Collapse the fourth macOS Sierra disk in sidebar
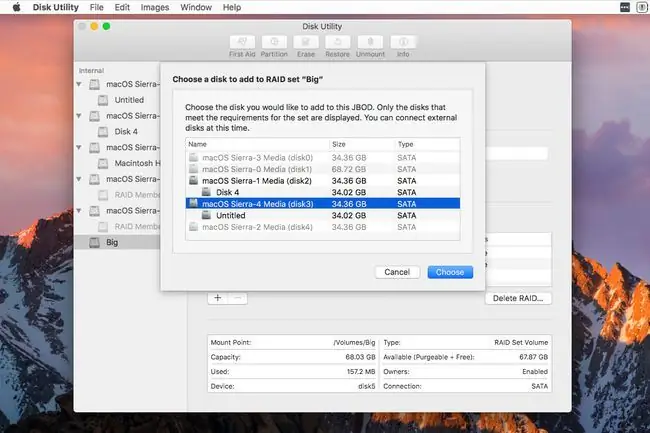The width and height of the screenshot is (650, 433). point(79,179)
